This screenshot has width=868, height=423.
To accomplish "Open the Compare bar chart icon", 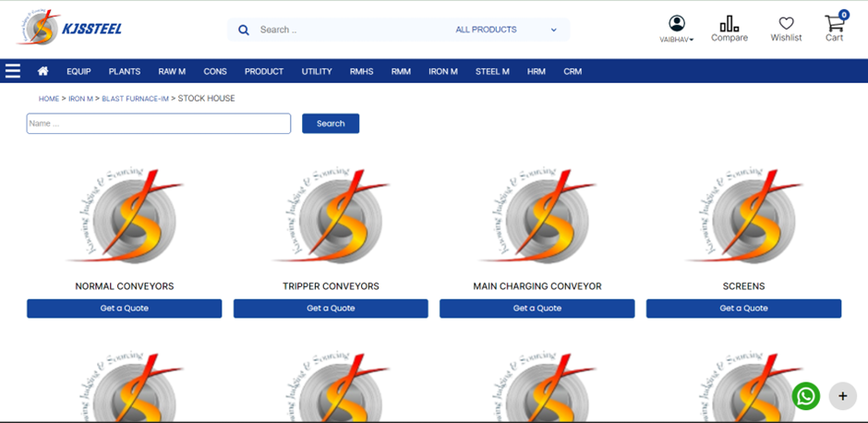I will click(x=729, y=23).
